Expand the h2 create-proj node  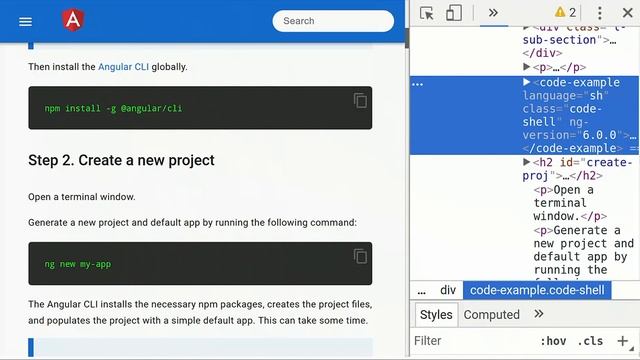[x=527, y=162]
